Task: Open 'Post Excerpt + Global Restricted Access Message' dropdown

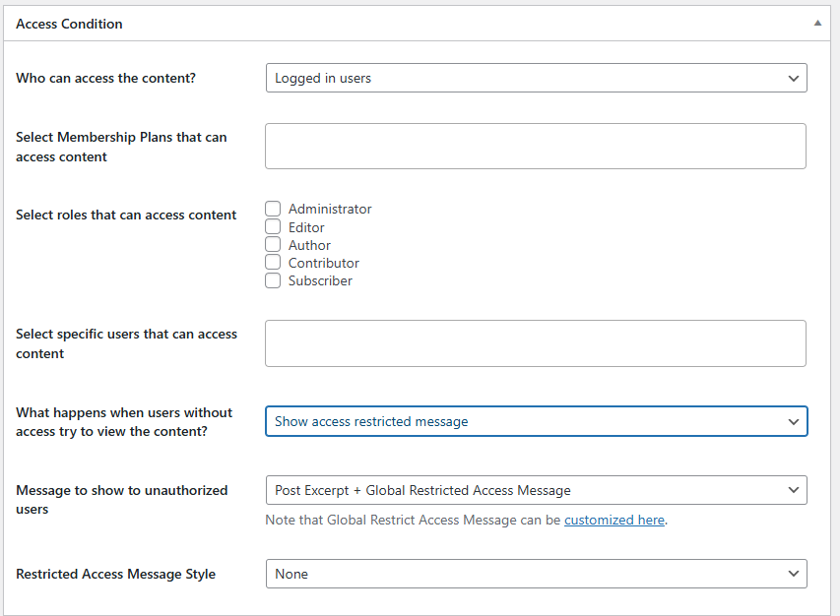Action: 536,490
